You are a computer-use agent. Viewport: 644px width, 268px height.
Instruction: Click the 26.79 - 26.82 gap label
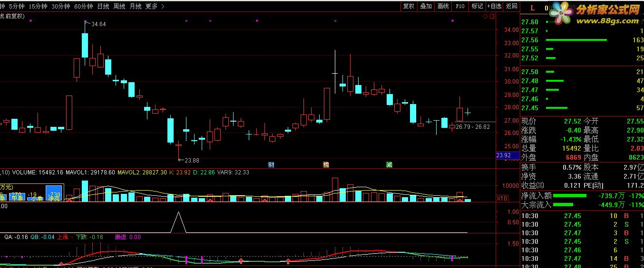[472, 127]
